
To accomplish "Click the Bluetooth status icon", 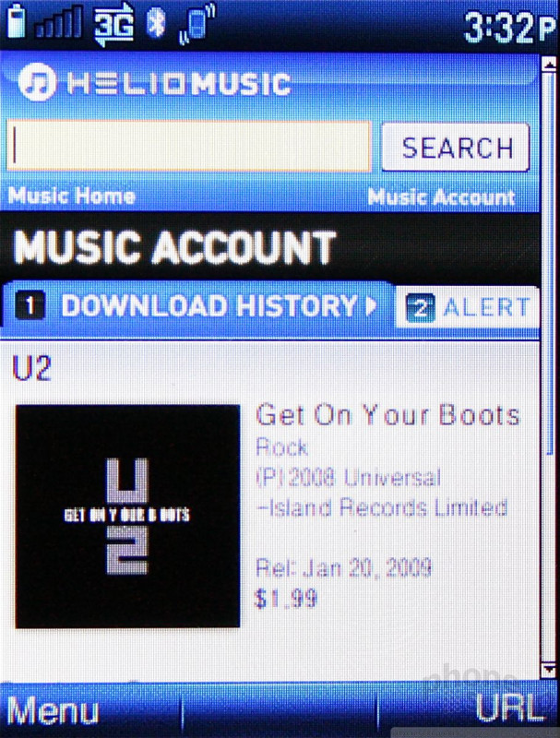I will tap(156, 22).
